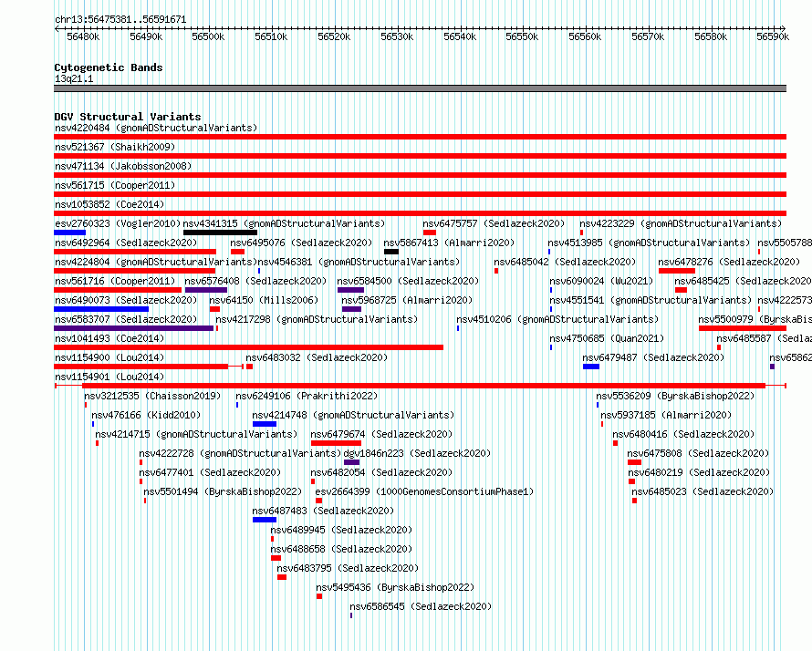Click nsv6485042 (Sedlazeck2020) label
The width and height of the screenshot is (812, 651).
pos(565,262)
